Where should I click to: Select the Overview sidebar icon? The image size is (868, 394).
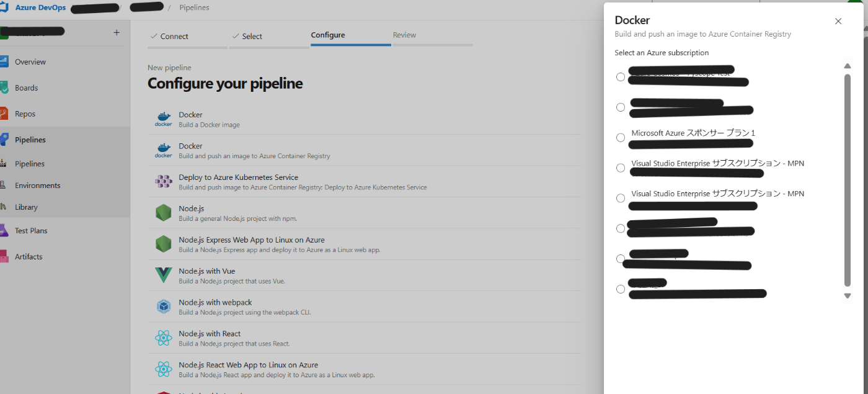(x=4, y=61)
